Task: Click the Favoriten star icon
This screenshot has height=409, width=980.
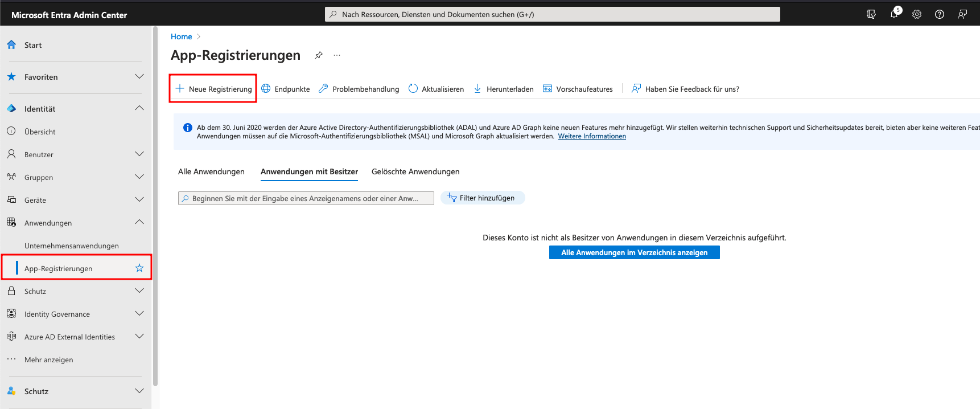Action: [11, 77]
